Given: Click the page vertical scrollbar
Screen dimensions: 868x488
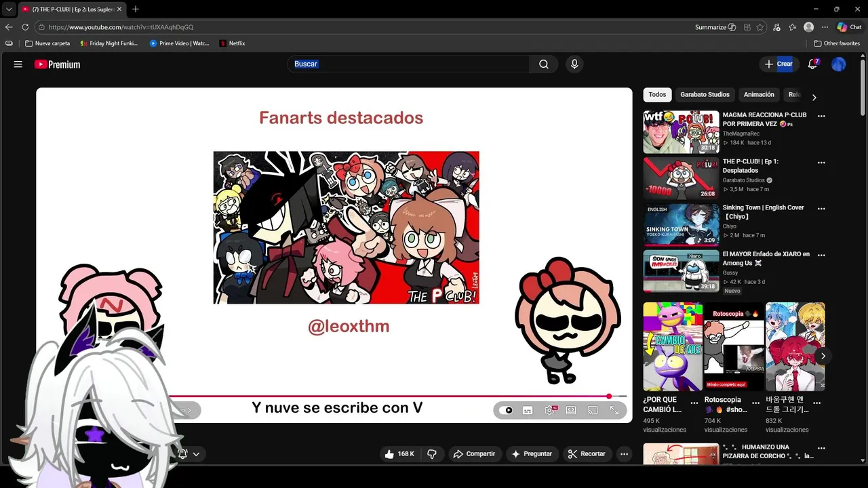Looking at the screenshot, I should coord(863,88).
